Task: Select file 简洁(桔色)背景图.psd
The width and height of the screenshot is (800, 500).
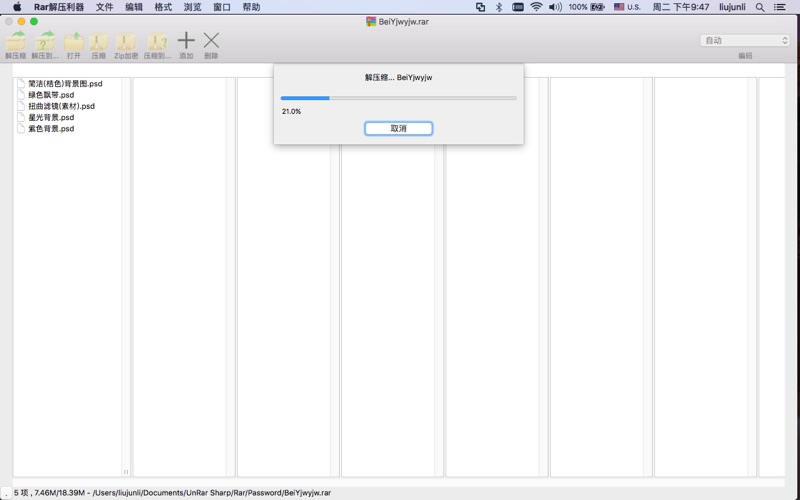Action: (x=65, y=84)
